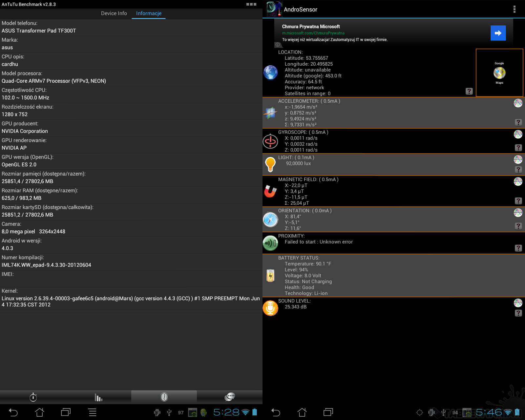
Task: Click the blue arrow ad button
Action: click(x=498, y=33)
